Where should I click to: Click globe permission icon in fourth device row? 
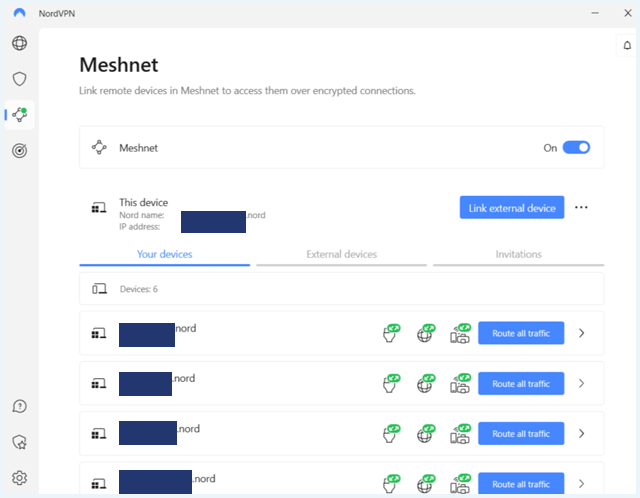click(426, 484)
